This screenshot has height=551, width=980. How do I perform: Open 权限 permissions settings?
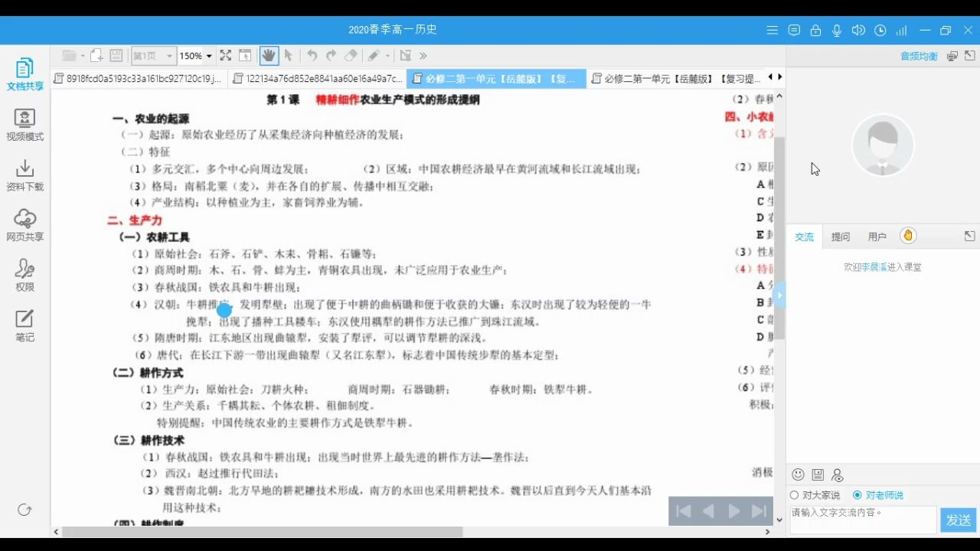click(x=24, y=275)
